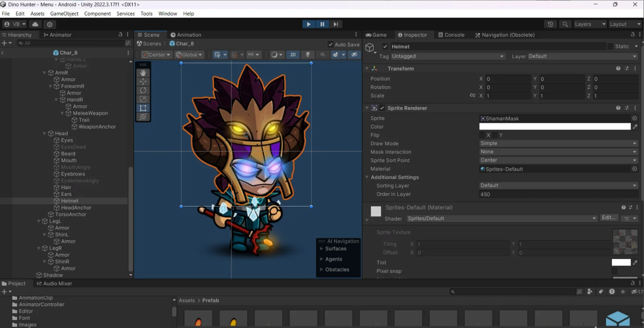
Task: Switch to the Console tab
Action: pyautogui.click(x=451, y=35)
